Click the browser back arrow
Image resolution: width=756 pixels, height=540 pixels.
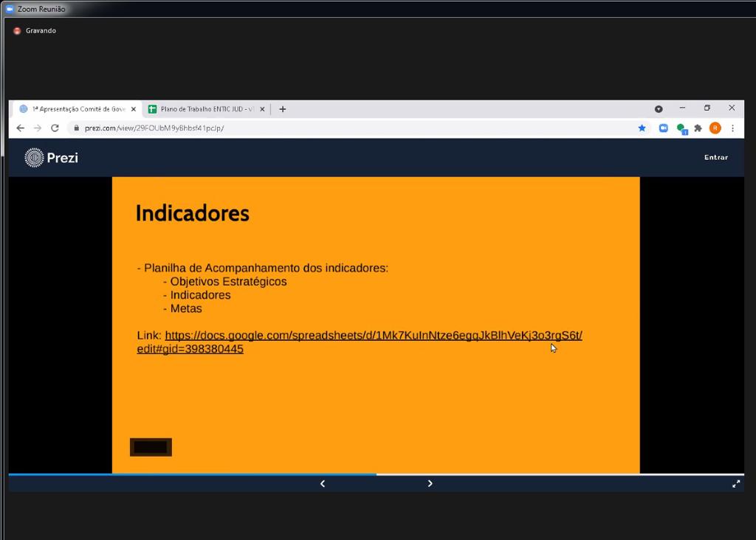pyautogui.click(x=20, y=128)
